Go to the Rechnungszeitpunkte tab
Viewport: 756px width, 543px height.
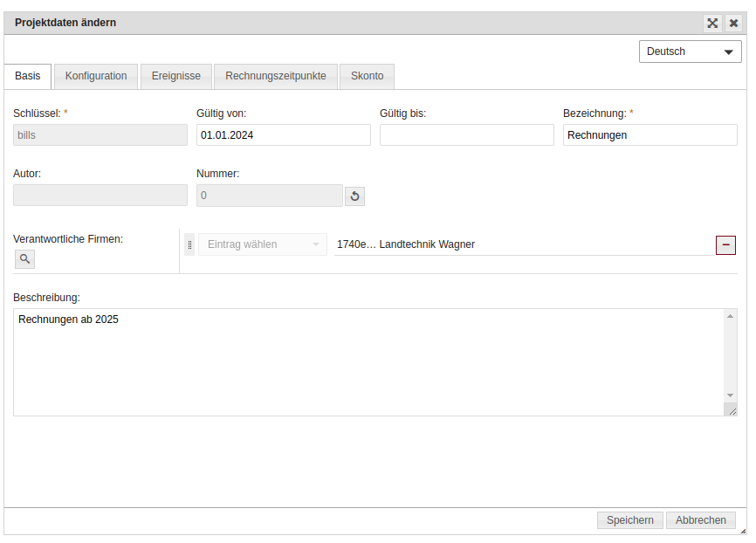276,76
